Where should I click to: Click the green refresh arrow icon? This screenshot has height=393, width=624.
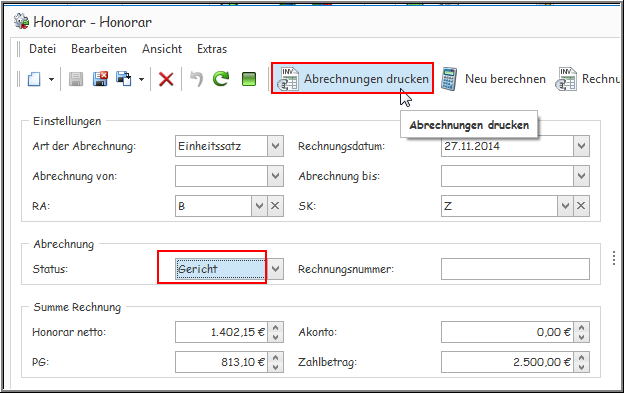click(x=221, y=79)
